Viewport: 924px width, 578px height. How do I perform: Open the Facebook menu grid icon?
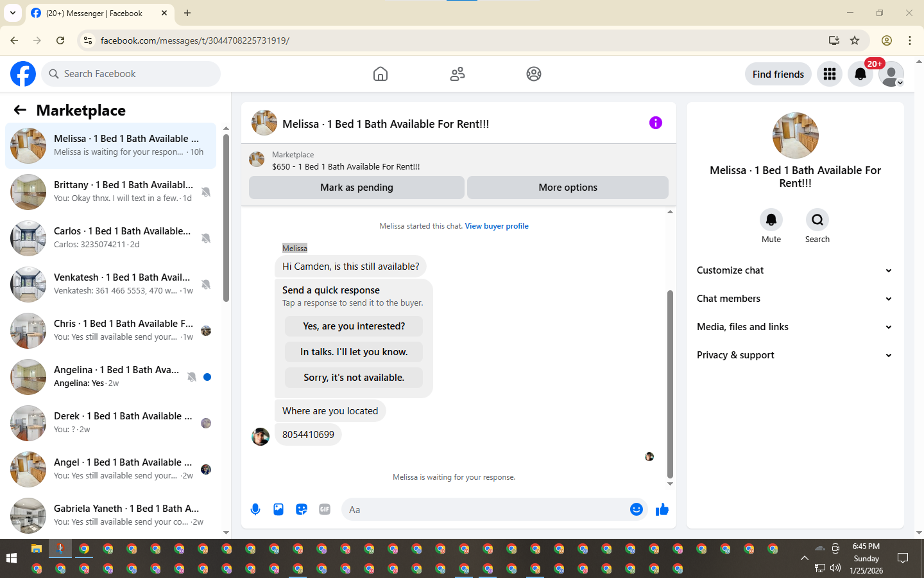pos(830,74)
